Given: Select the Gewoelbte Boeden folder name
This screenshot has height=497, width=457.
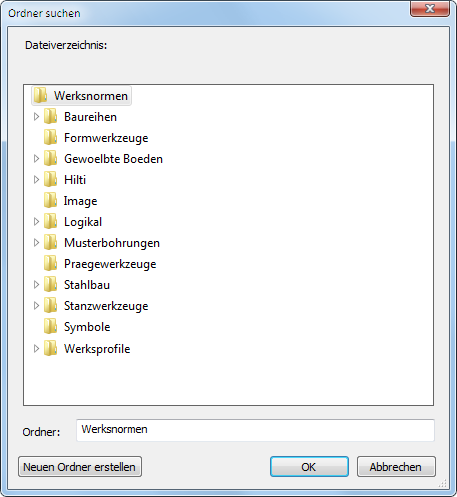Looking at the screenshot, I should [113, 159].
